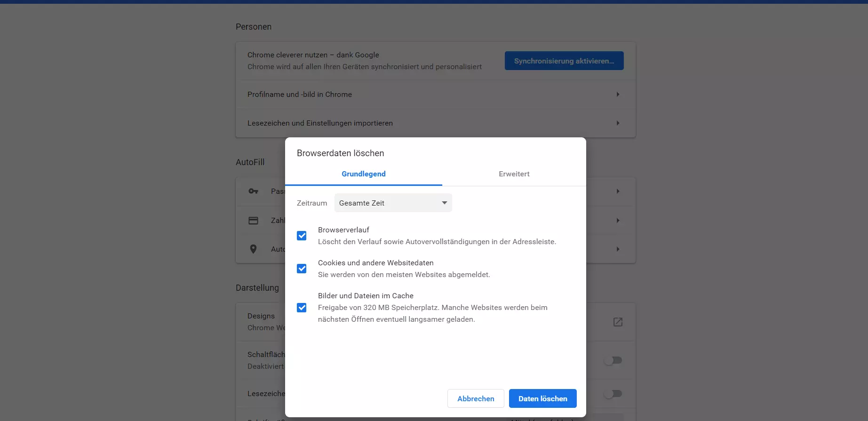This screenshot has width=868, height=421.
Task: Switch to the Erweitert tab
Action: [514, 174]
